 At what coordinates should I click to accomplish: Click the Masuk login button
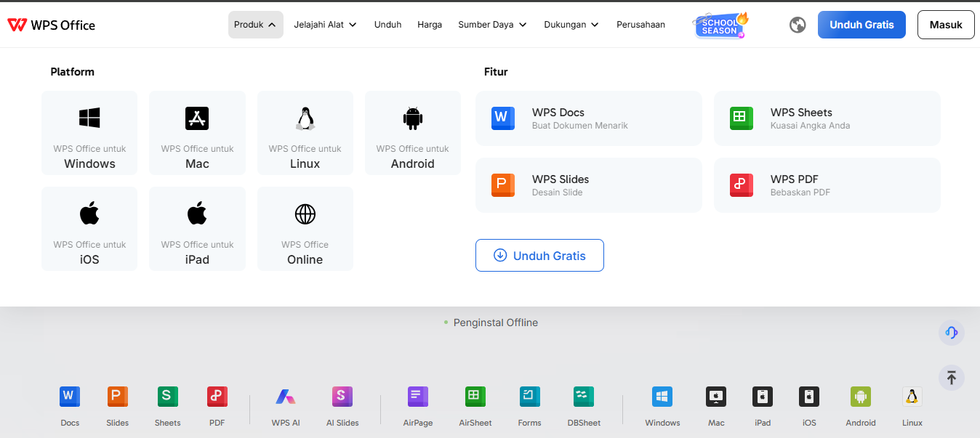(946, 25)
